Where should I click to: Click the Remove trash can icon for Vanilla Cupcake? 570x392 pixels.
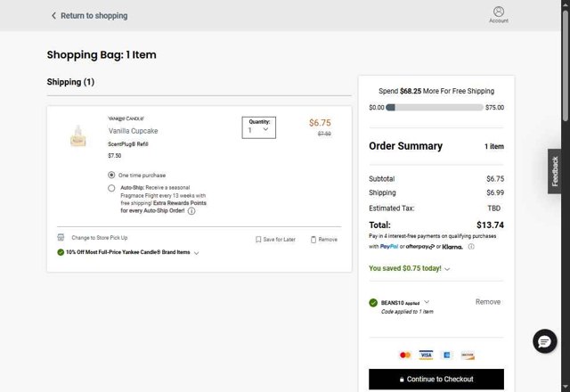(x=313, y=240)
